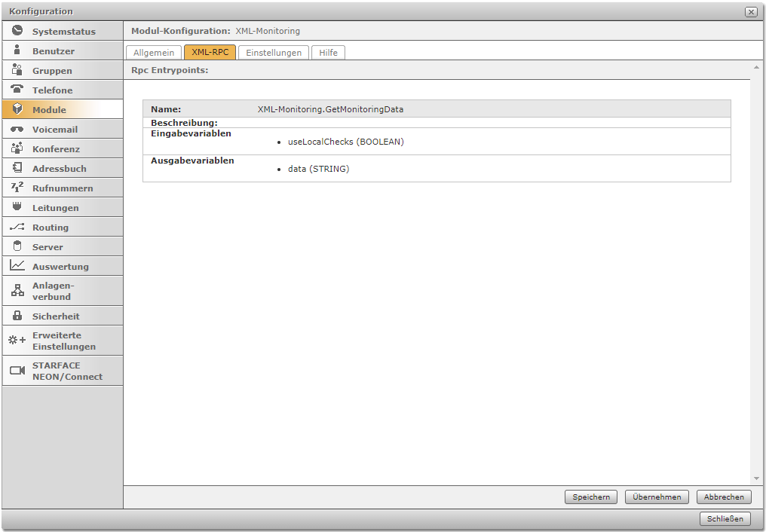Click the Übernehmen button

point(657,497)
